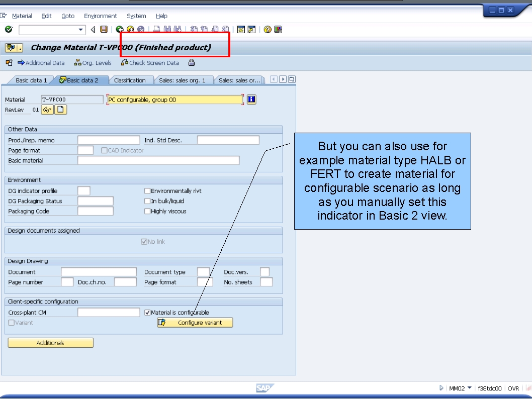Open the Environment menu
This screenshot has width=532, height=399.
[101, 16]
